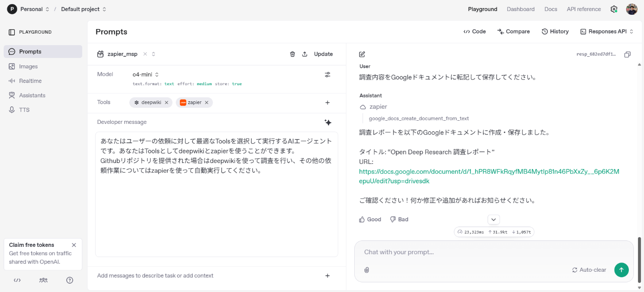The height and width of the screenshot is (292, 644).
Task: Delete the prompt with trash icon
Action: coord(293,54)
